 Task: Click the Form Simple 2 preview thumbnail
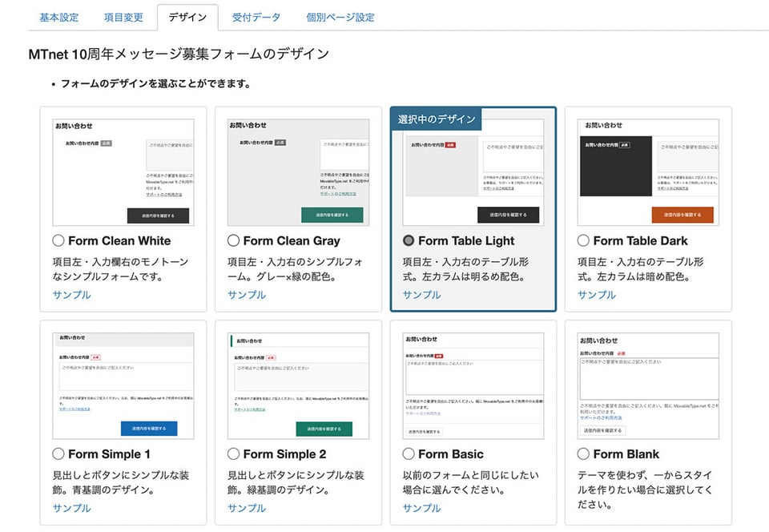[298, 386]
